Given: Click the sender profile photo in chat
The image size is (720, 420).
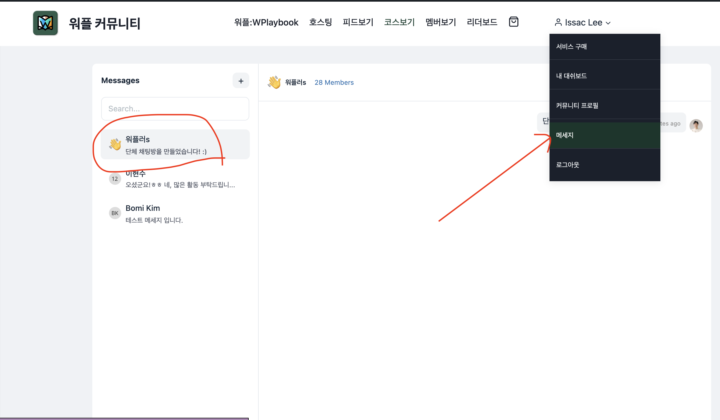Looking at the screenshot, I should tap(696, 125).
